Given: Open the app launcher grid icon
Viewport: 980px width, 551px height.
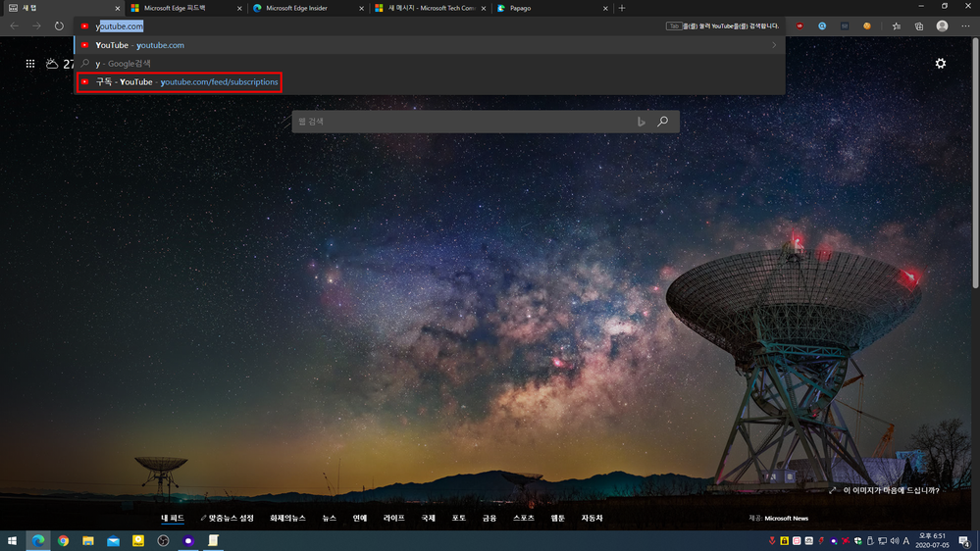Looking at the screenshot, I should (x=30, y=63).
